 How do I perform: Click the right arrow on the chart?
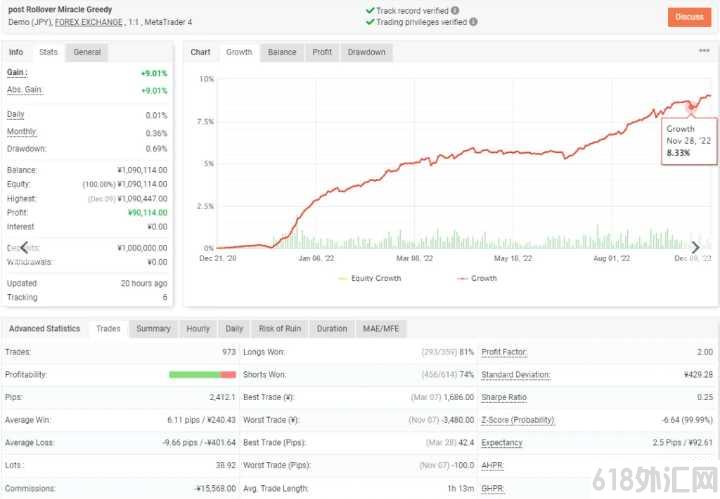(x=695, y=247)
